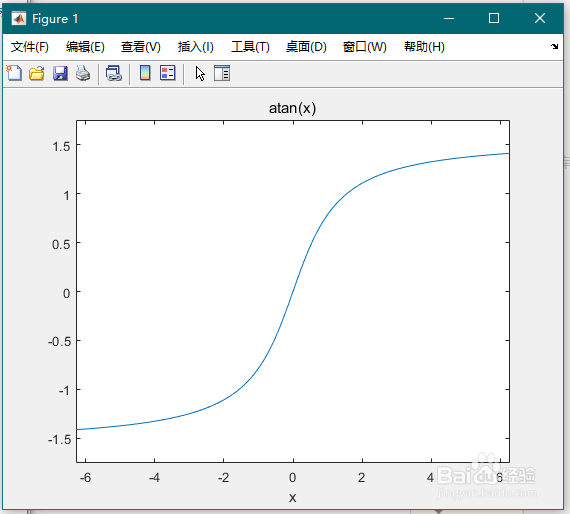570x514 pixels.
Task: Open the 查看(V) menu
Action: (141, 47)
